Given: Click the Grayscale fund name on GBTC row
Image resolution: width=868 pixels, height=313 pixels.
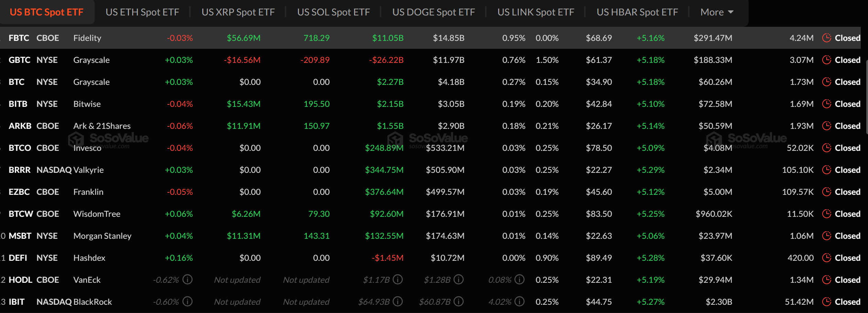Looking at the screenshot, I should (91, 60).
